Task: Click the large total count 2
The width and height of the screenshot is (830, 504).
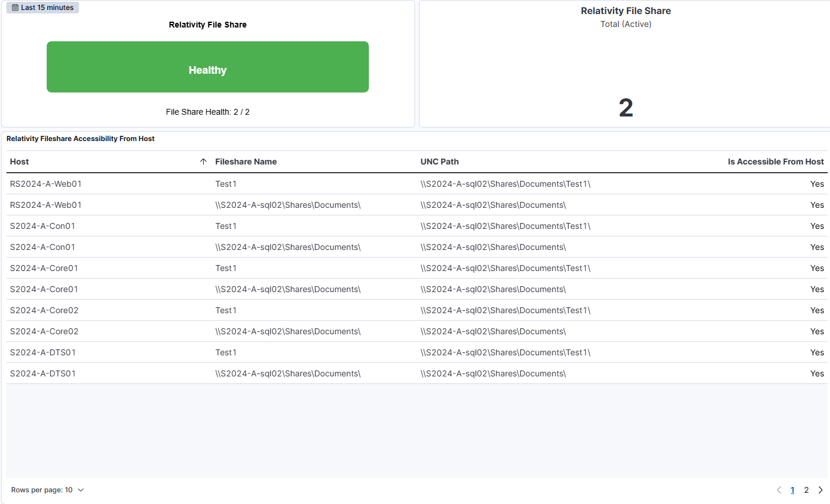Action: tap(625, 107)
